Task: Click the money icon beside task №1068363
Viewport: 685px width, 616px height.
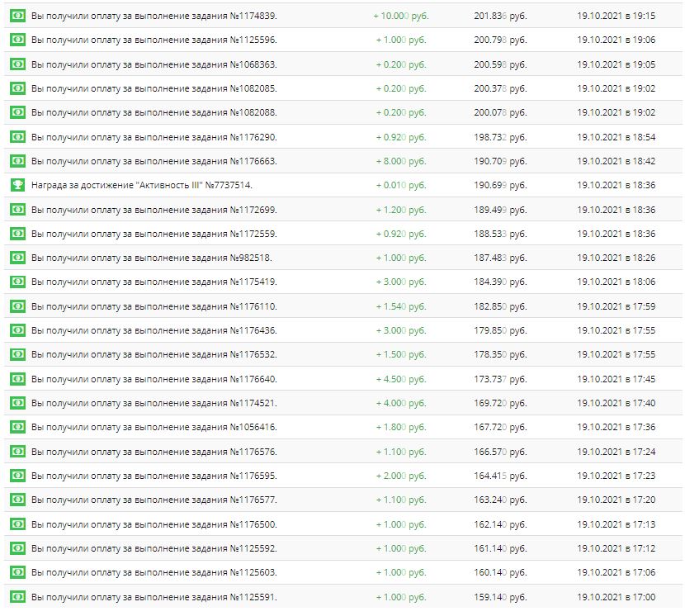Action: coord(18,64)
